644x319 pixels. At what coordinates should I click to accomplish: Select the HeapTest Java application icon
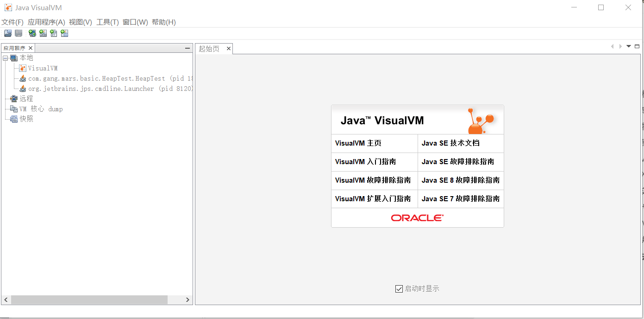point(23,78)
